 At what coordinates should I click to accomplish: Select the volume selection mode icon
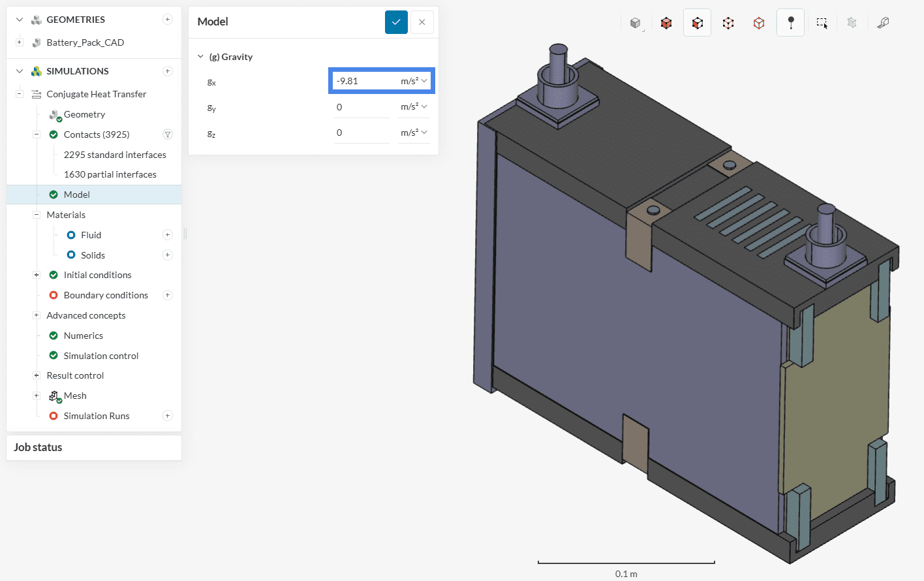point(666,23)
